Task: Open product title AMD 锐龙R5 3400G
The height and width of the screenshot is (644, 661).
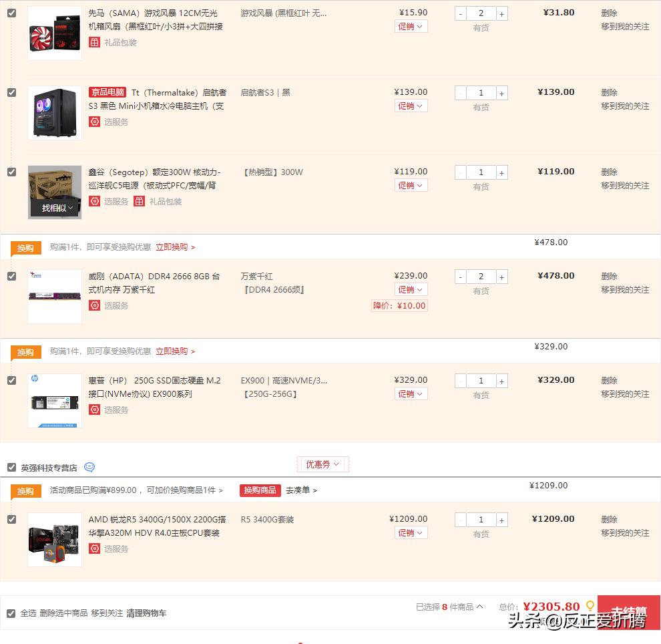Action: click(158, 526)
